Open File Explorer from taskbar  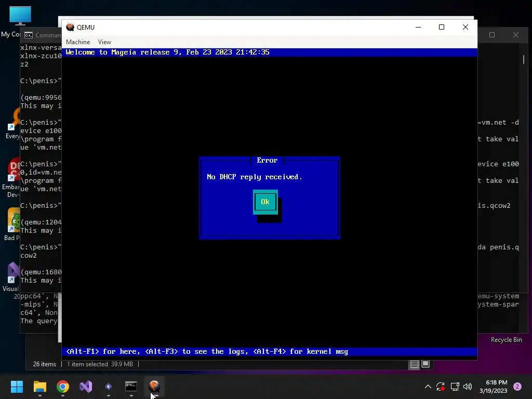(x=39, y=387)
